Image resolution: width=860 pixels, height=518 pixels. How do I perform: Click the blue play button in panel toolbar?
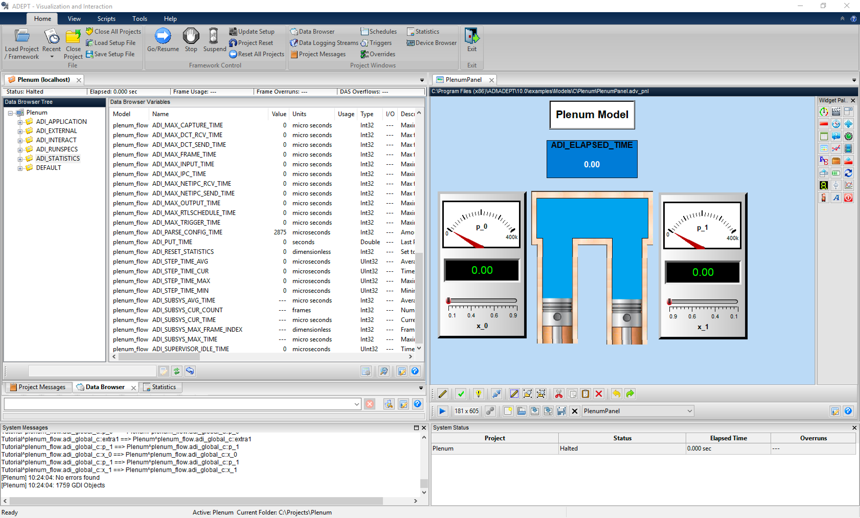pos(442,411)
